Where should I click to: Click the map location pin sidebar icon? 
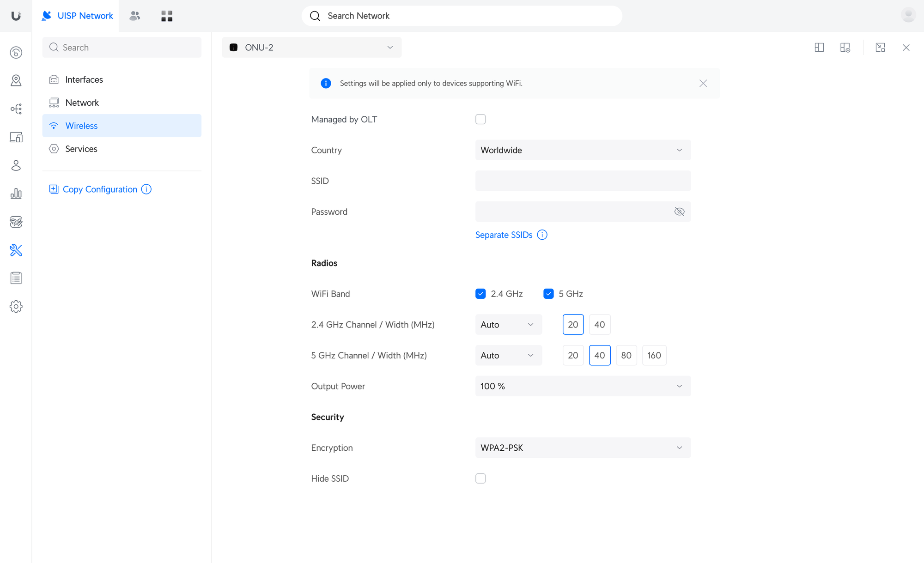[16, 80]
